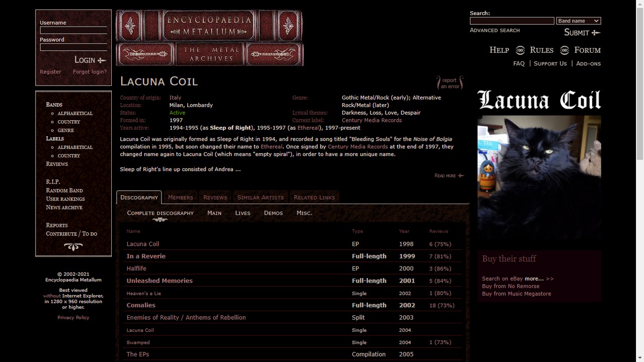The height and width of the screenshot is (362, 644).
Task: Select the Lives discography sub-tab
Action: tap(243, 213)
